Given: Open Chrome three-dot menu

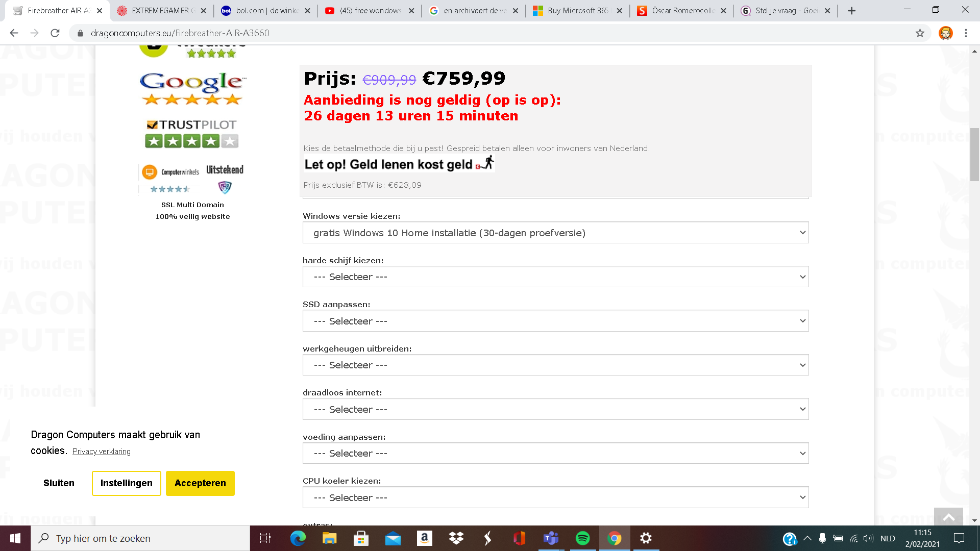Looking at the screenshot, I should coord(966,33).
